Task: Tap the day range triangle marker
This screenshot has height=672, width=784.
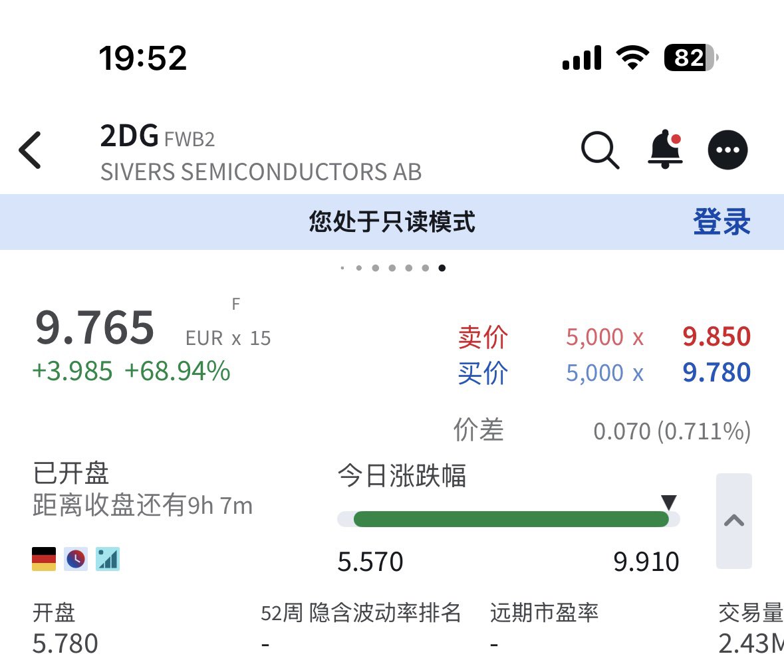Action: (668, 502)
